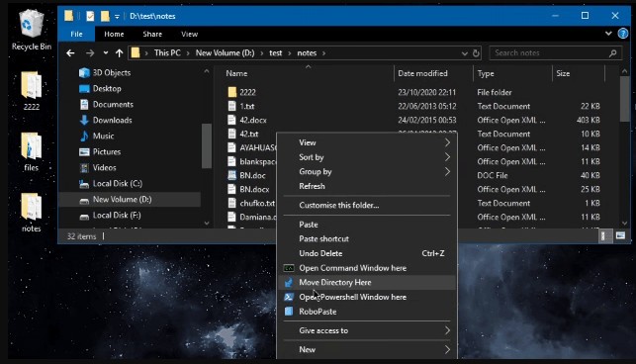Viewport: 636px width, 364px height.
Task: Open the Home ribbon tab
Action: click(x=114, y=34)
